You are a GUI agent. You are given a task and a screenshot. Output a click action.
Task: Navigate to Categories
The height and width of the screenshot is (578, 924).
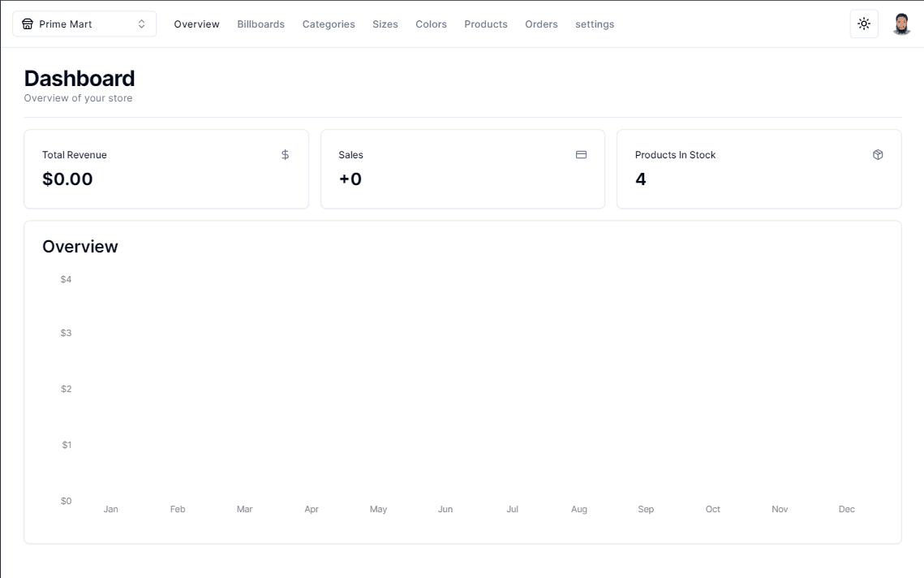(x=329, y=24)
